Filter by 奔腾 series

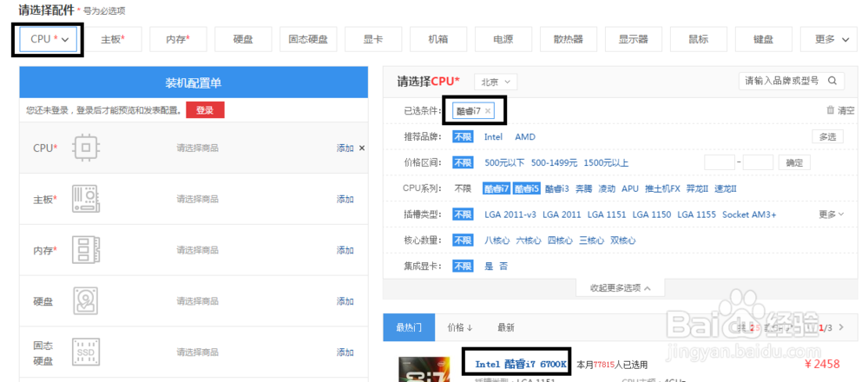(583, 188)
